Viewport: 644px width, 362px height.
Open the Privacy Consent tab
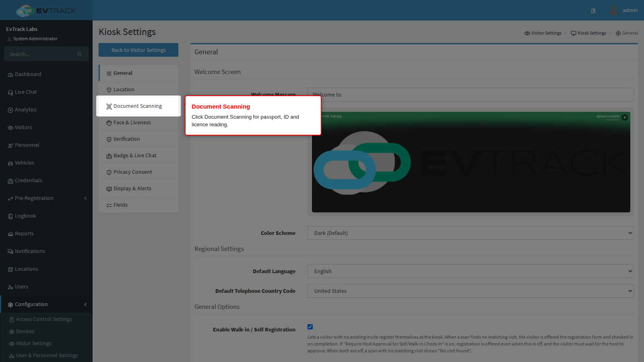point(138,172)
